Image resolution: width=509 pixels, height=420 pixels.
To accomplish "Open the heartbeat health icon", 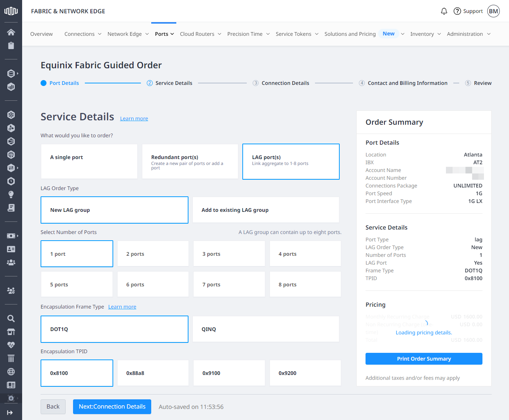I will point(11,345).
